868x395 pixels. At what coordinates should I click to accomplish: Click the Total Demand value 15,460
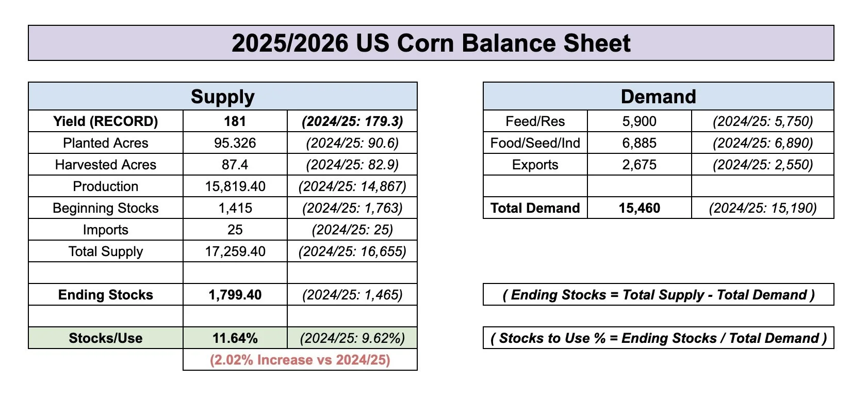point(640,208)
